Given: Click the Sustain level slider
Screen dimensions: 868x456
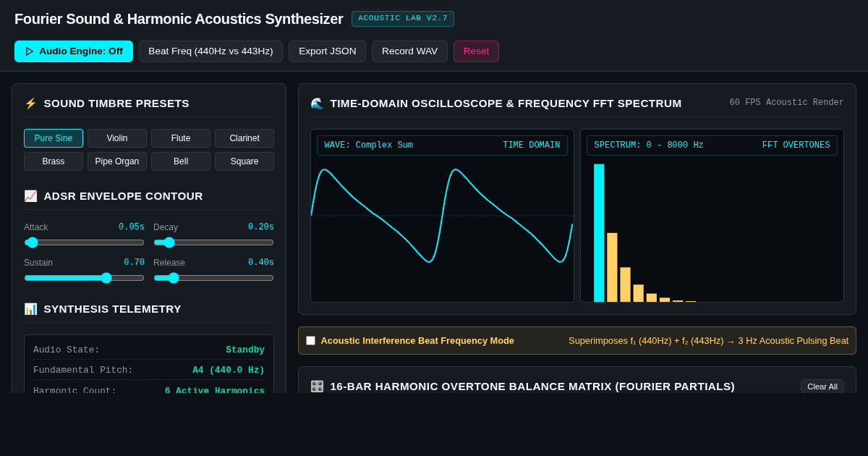Looking at the screenshot, I should 84,278.
